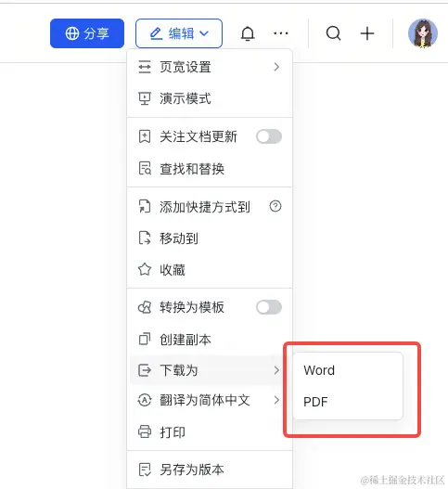Click the star icon to favorite document
448x489 pixels.
tap(145, 269)
